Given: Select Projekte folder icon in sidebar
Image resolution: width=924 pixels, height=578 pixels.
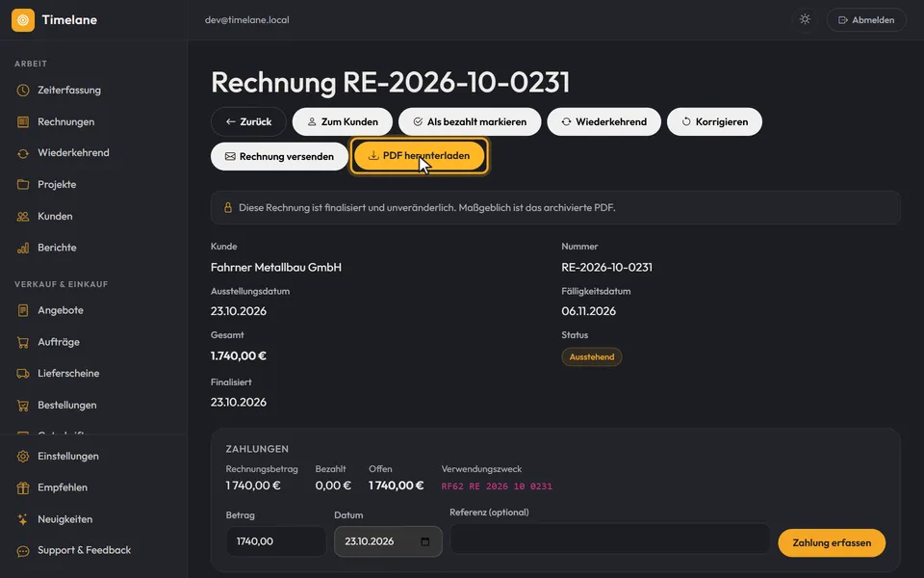Looking at the screenshot, I should point(23,185).
